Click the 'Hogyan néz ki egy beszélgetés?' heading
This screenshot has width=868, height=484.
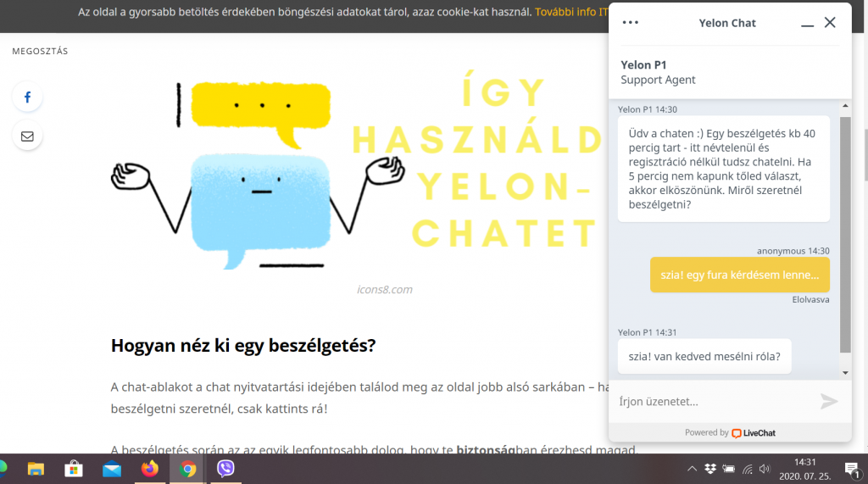[x=243, y=346]
